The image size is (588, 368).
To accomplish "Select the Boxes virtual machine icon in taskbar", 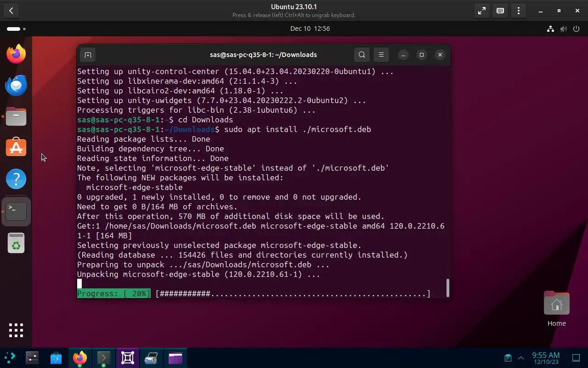I will point(128,358).
